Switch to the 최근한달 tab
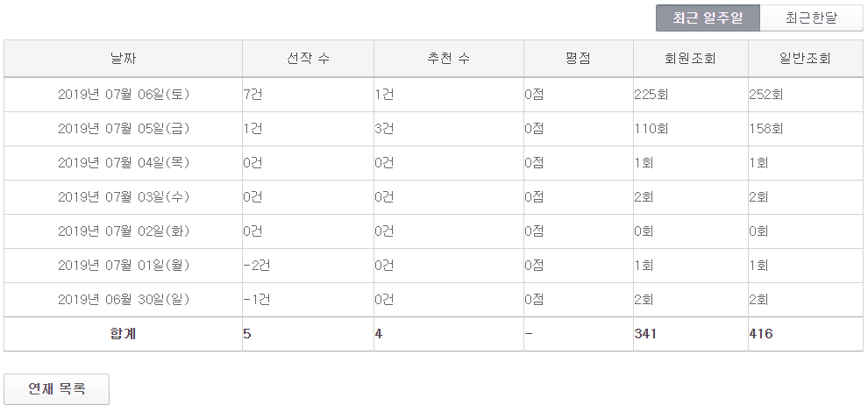 pos(811,18)
